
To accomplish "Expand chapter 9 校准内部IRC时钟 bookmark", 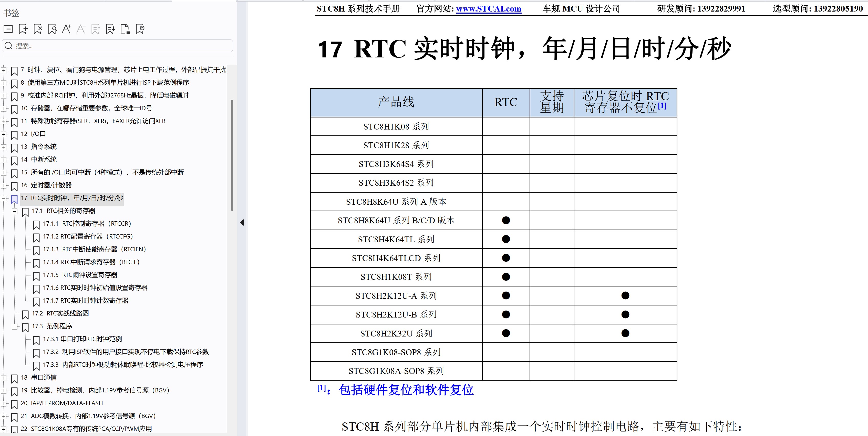I will 3,96.
